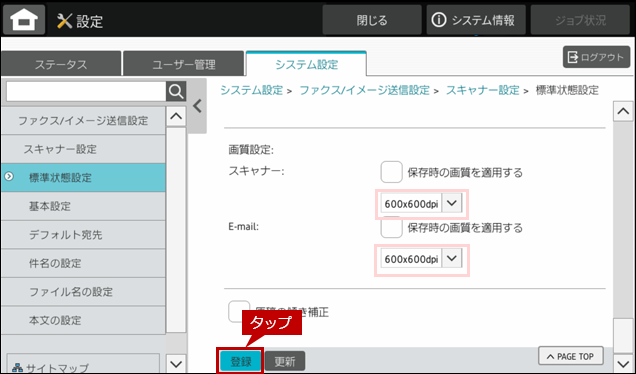Open 本文の設定 in the sidebar

83,320
